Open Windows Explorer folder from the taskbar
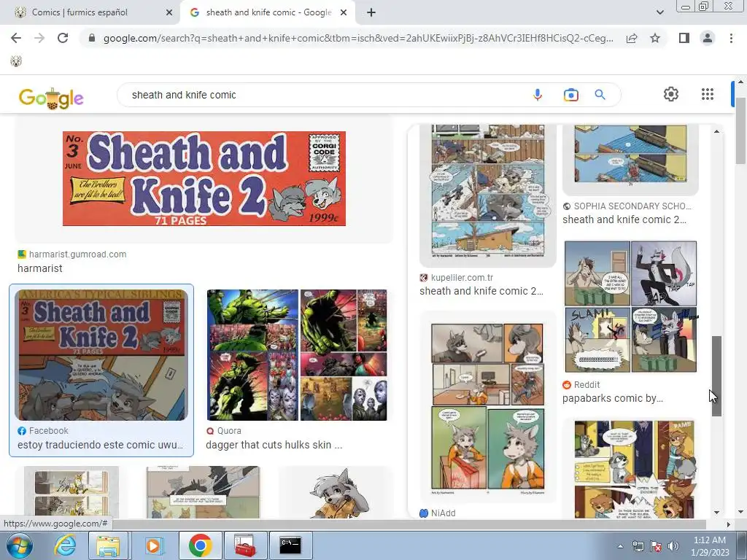 click(108, 545)
